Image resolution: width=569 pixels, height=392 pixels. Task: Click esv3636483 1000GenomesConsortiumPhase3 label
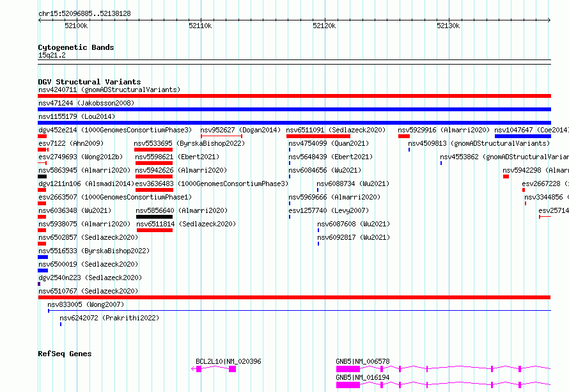(212, 184)
